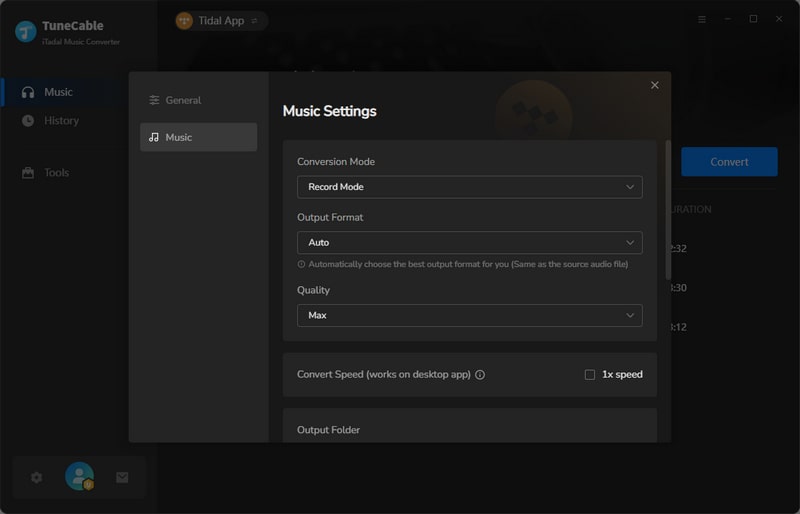Viewport: 800px width, 514px height.
Task: Click the Quality label
Action: point(313,290)
